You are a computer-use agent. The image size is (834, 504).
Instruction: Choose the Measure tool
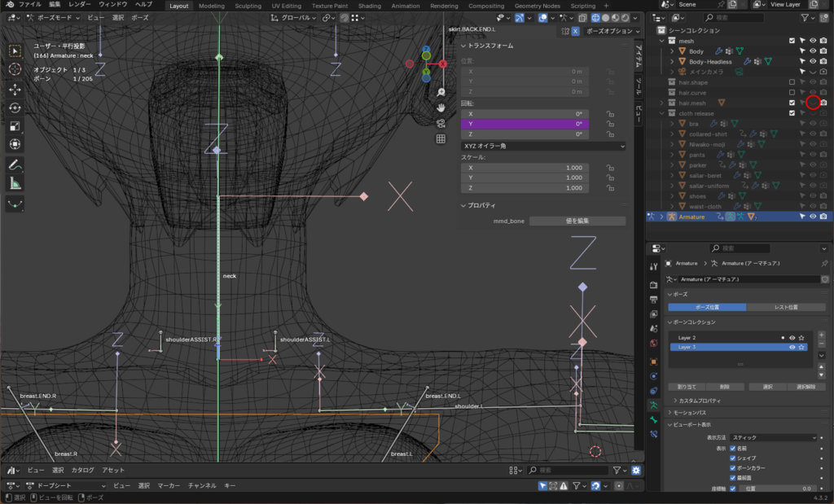(x=15, y=182)
